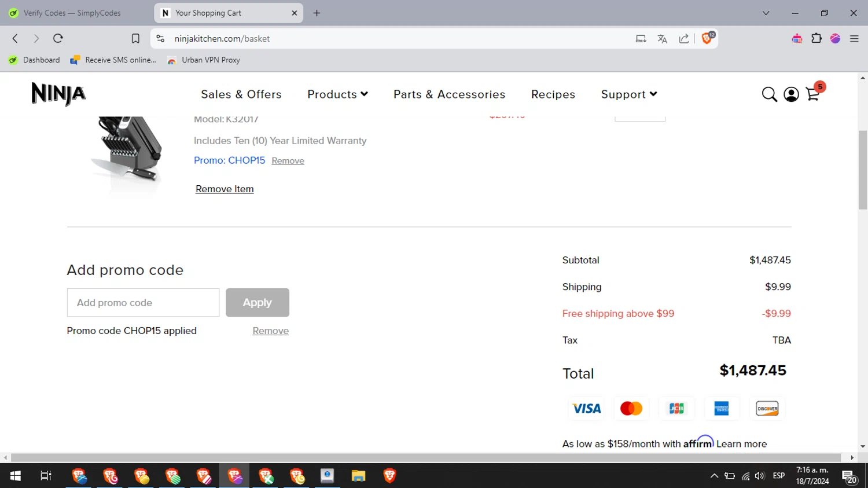Click Remove beside 'Promo code CHOP15 applied'
The image size is (868, 488).
click(x=270, y=331)
